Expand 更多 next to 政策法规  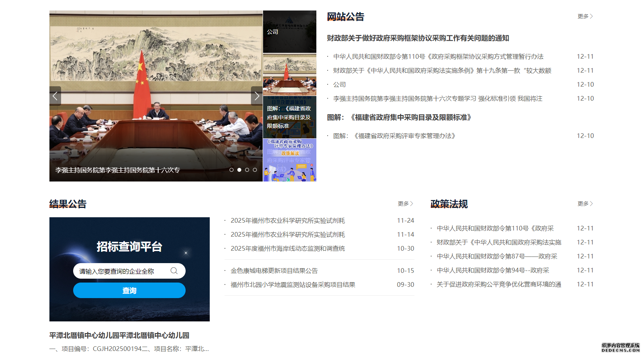585,204
